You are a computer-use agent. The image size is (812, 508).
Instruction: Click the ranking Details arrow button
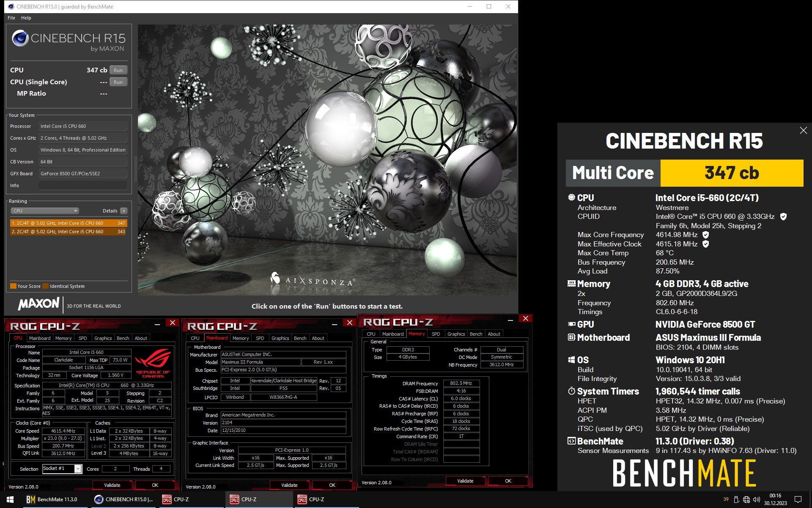(124, 211)
